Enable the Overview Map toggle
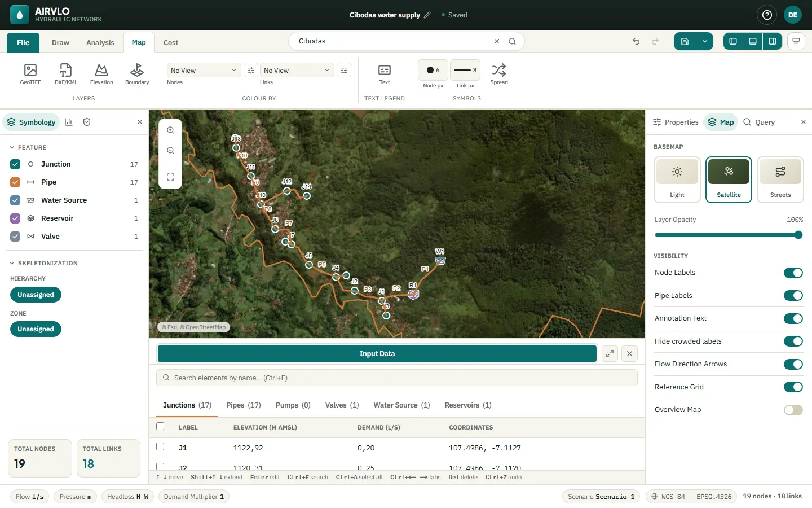Viewport: 812px width, 508px height. (x=793, y=410)
